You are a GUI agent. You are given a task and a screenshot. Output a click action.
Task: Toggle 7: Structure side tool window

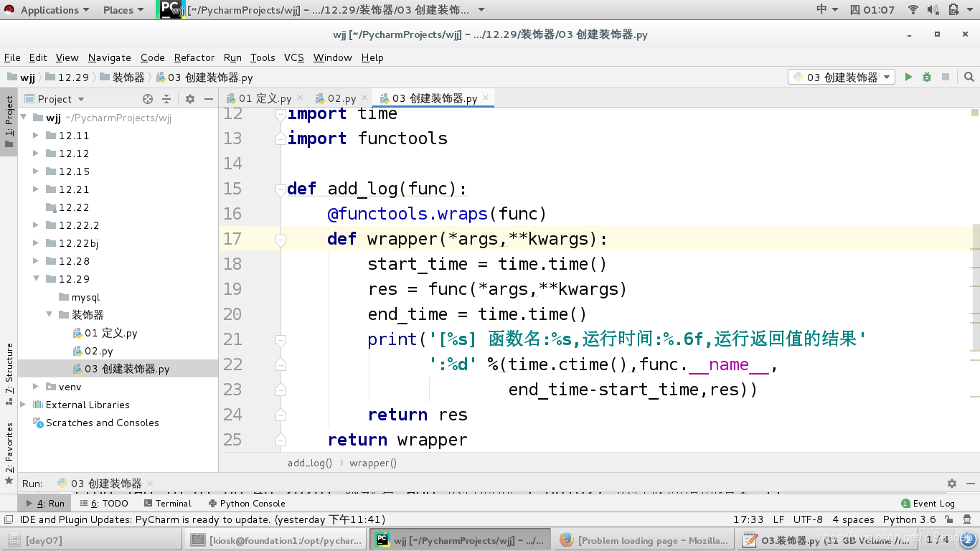pos(9,374)
